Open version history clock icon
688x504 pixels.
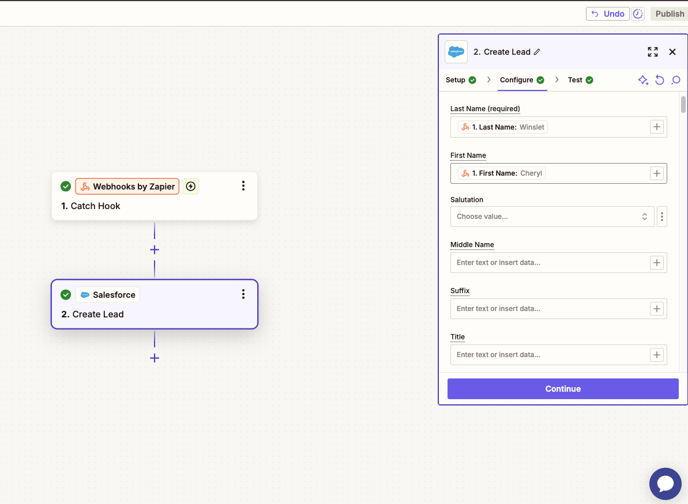click(638, 14)
